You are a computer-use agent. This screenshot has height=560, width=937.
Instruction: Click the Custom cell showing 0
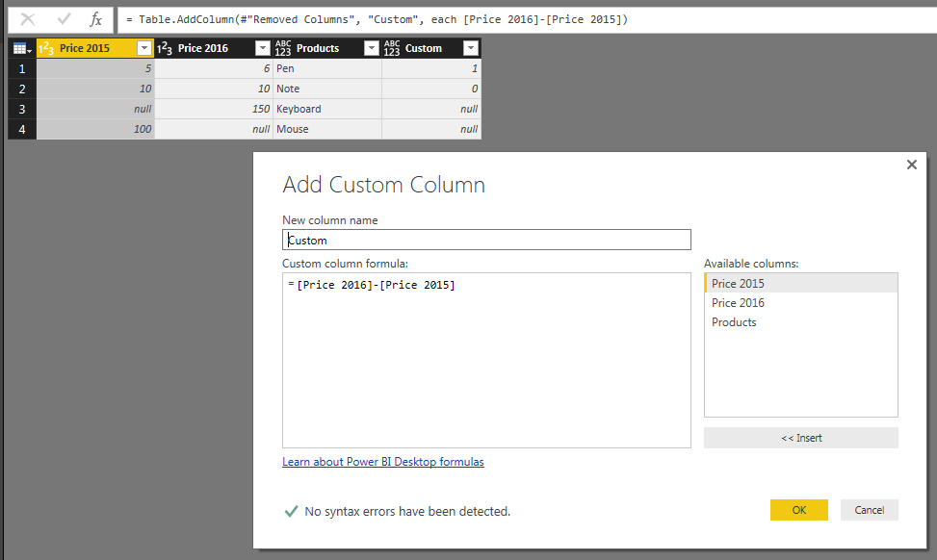(x=431, y=89)
